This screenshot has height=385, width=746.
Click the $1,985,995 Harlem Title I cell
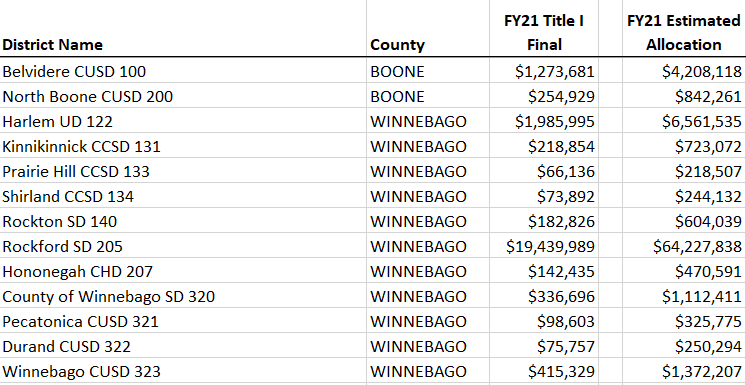(544, 121)
